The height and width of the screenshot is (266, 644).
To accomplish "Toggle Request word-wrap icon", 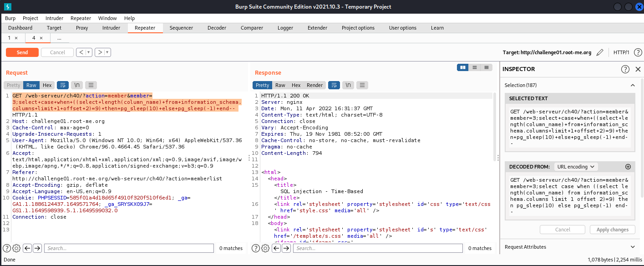I will pyautogui.click(x=63, y=85).
